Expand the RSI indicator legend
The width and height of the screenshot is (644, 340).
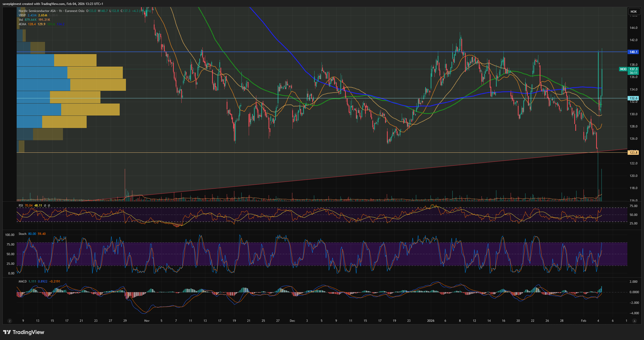[x=21, y=206]
